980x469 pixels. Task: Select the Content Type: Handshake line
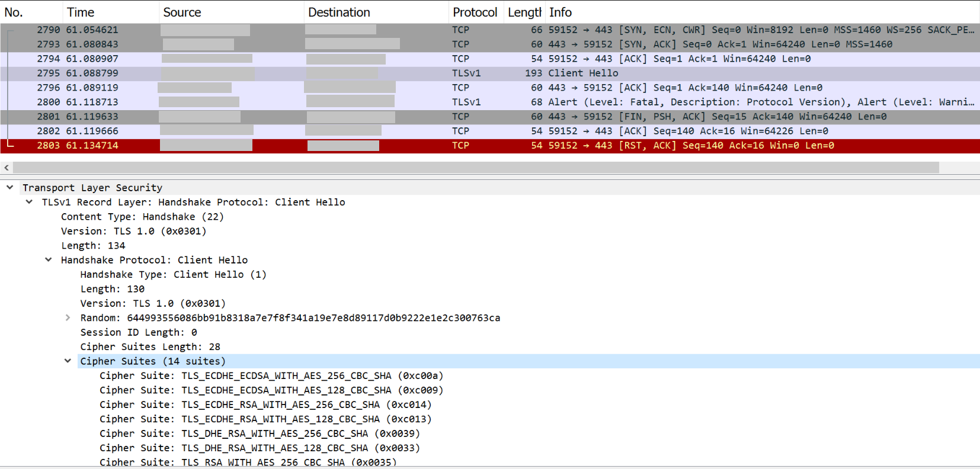tap(142, 217)
